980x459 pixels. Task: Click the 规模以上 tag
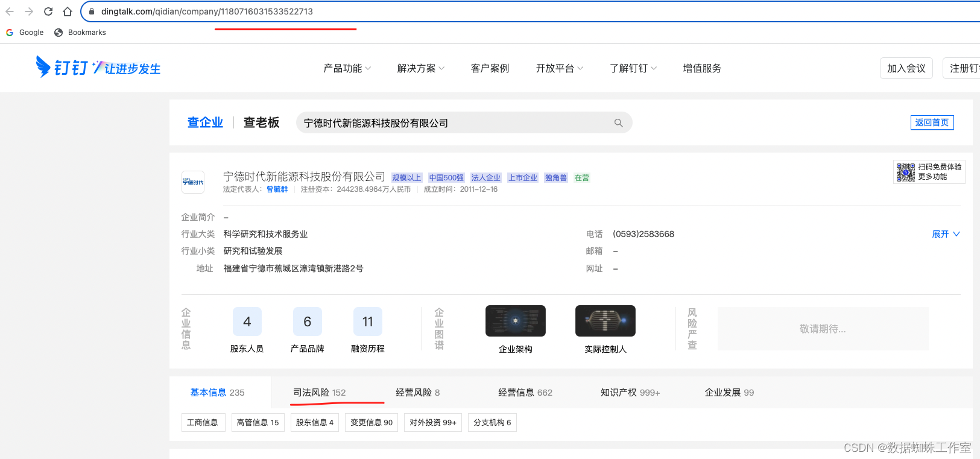click(406, 177)
